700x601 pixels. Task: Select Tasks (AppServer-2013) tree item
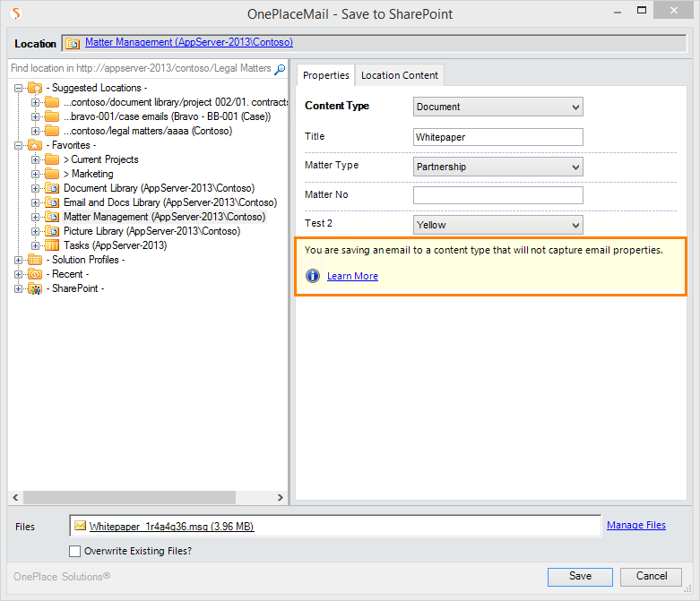[116, 245]
